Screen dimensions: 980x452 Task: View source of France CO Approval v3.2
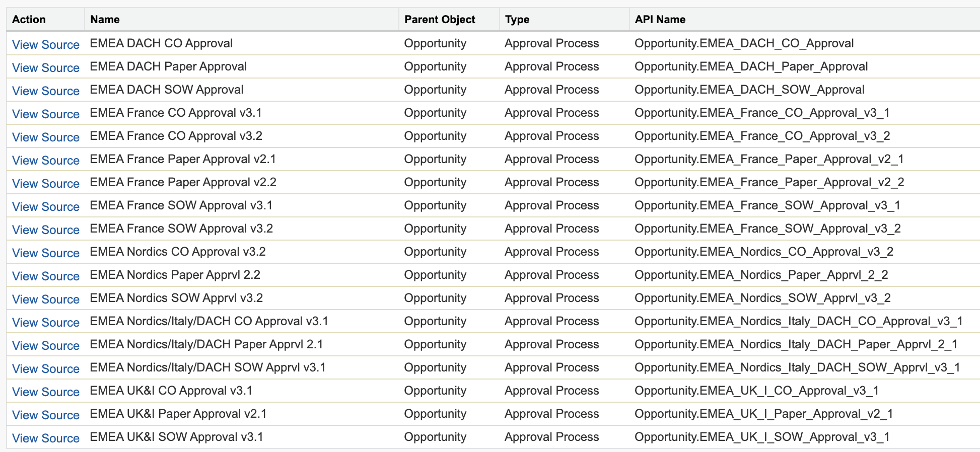[x=46, y=137]
